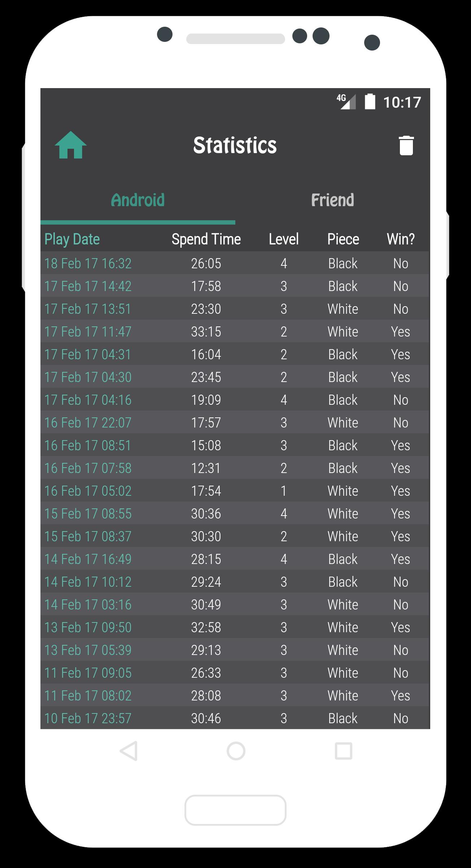471x868 pixels.
Task: Open the 15 Feb 17 08:55 entry
Action: [235, 513]
